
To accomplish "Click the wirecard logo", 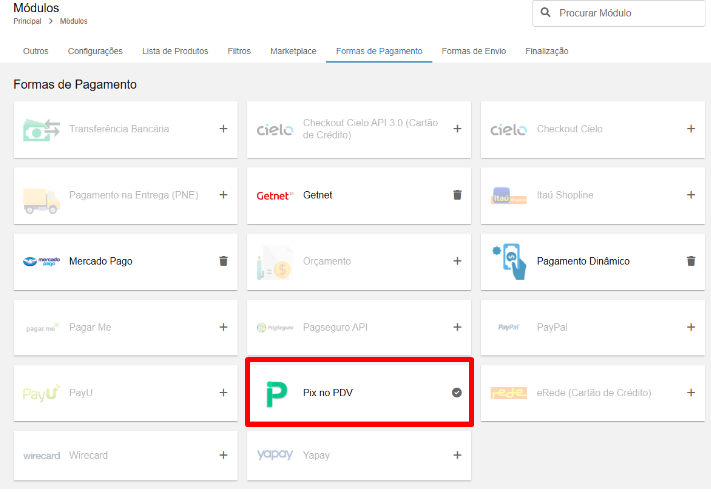I will tap(41, 456).
